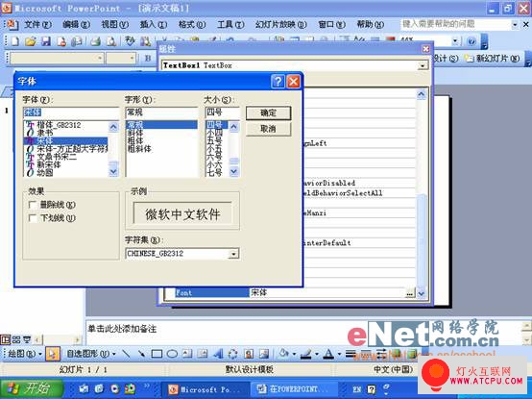Viewport: 532px width, 399px height.
Task: Click the Line Style icon
Action: 351,354
